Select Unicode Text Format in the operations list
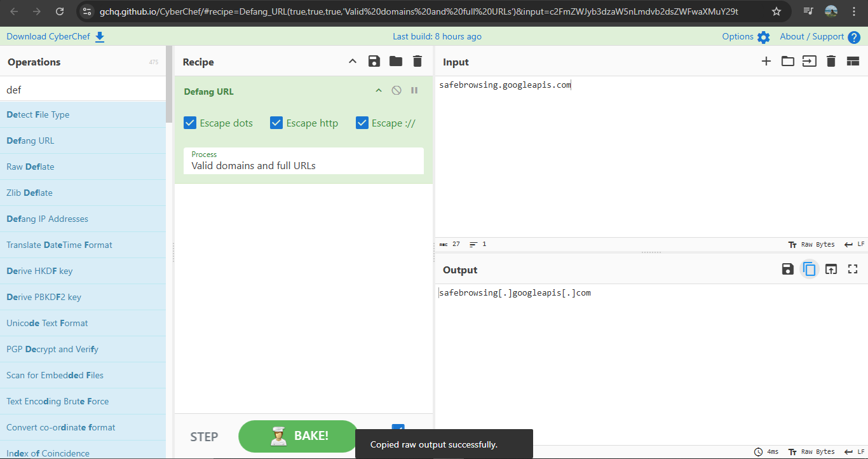 [x=83, y=323]
